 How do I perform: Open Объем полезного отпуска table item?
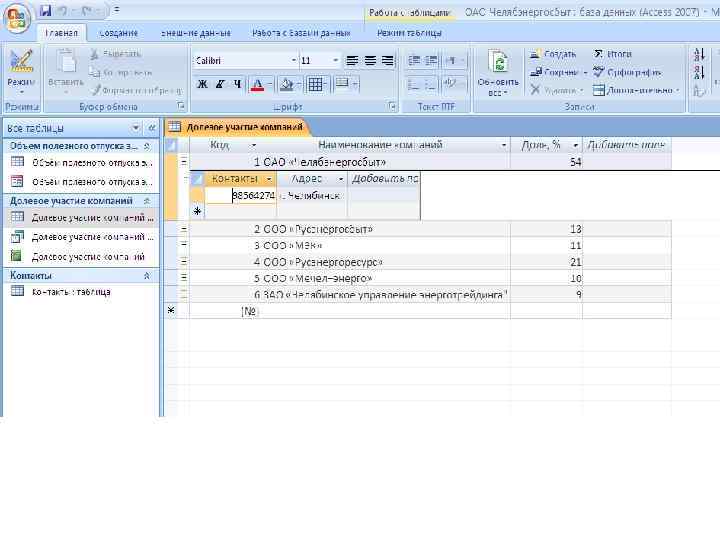pos(81,163)
